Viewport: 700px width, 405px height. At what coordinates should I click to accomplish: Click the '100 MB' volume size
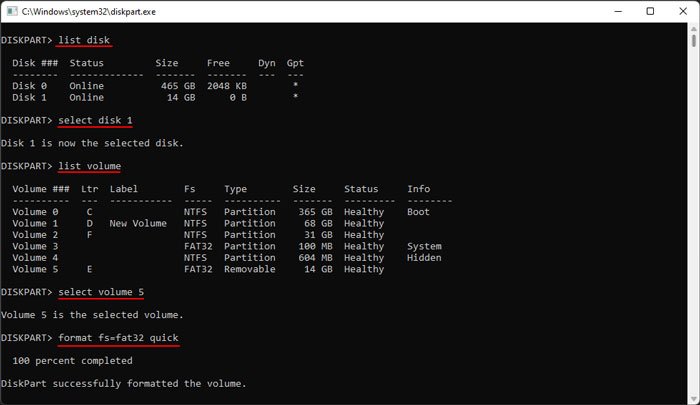tap(315, 246)
